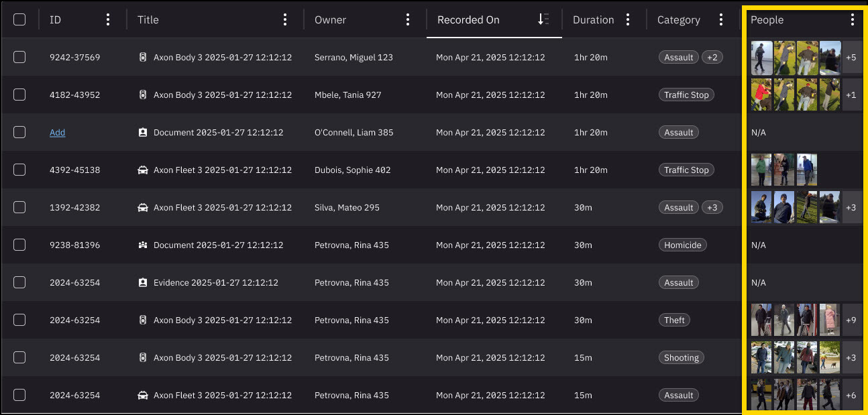Screen dimensions: 868x415
Task: Open the People column options menu
Action: (852, 19)
